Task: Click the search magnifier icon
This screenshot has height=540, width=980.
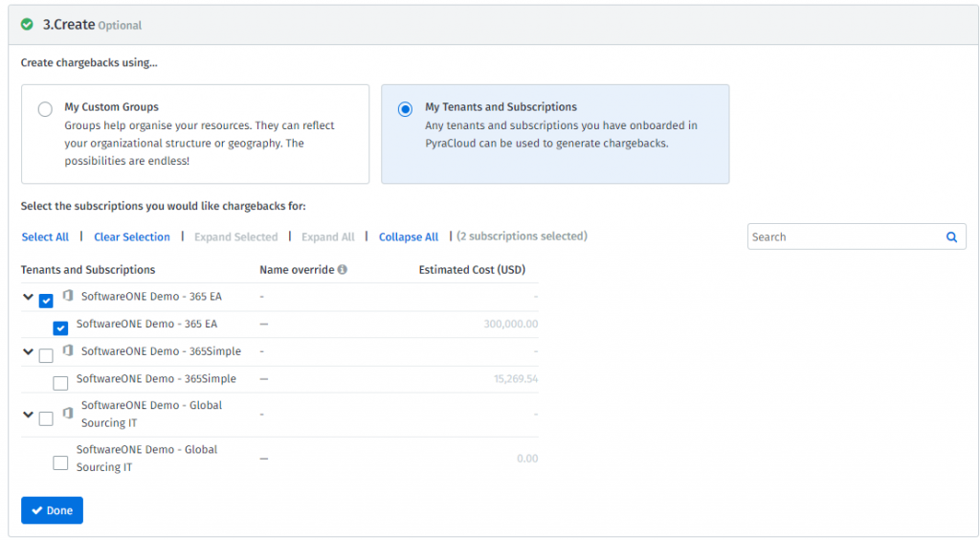Action: pyautogui.click(x=951, y=237)
